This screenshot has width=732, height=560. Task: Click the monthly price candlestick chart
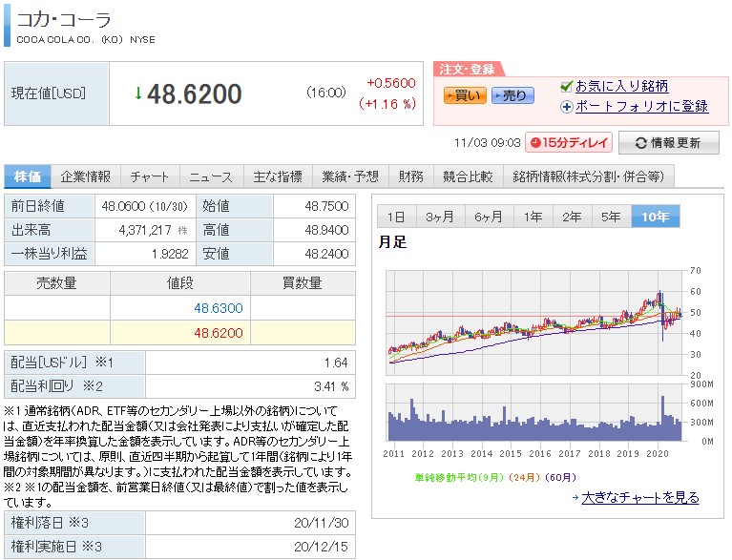coord(536,323)
